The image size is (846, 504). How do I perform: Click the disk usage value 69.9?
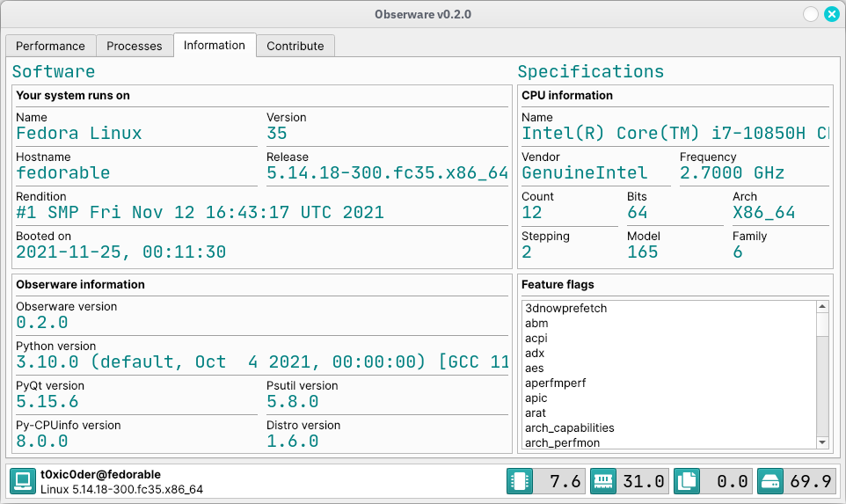(810, 481)
